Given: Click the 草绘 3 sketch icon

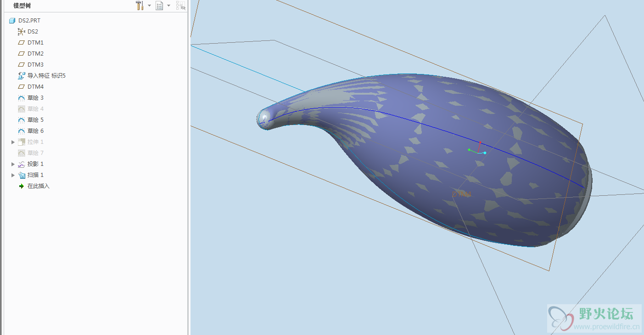Looking at the screenshot, I should pyautogui.click(x=21, y=98).
